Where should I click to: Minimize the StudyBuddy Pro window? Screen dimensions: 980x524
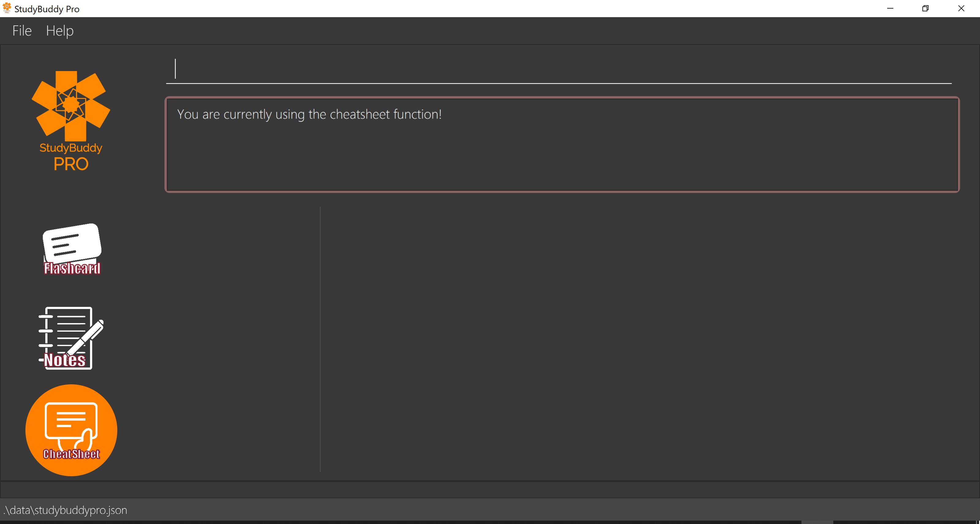890,8
